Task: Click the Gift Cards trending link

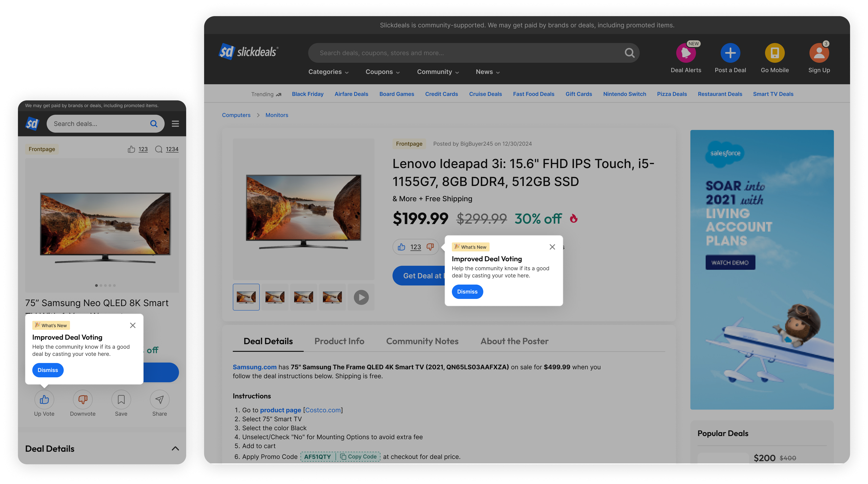Action: pyautogui.click(x=578, y=94)
